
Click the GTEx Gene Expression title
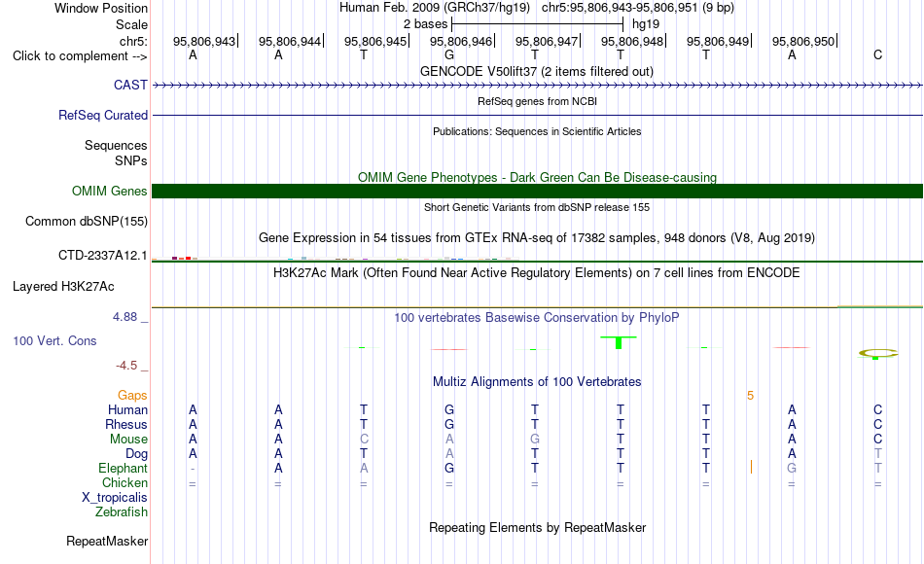pyautogui.click(x=537, y=237)
